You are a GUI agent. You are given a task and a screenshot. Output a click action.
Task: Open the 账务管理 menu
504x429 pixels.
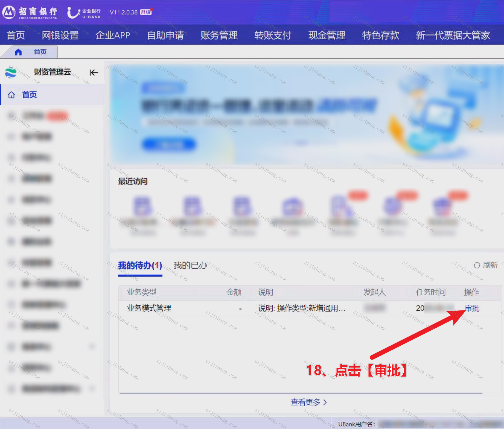coord(219,35)
